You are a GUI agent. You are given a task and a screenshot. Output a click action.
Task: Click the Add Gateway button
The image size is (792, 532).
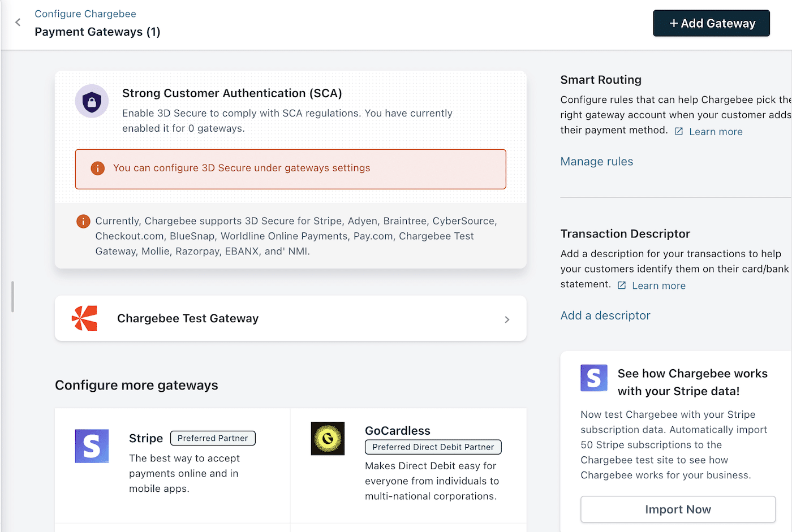pyautogui.click(x=711, y=23)
